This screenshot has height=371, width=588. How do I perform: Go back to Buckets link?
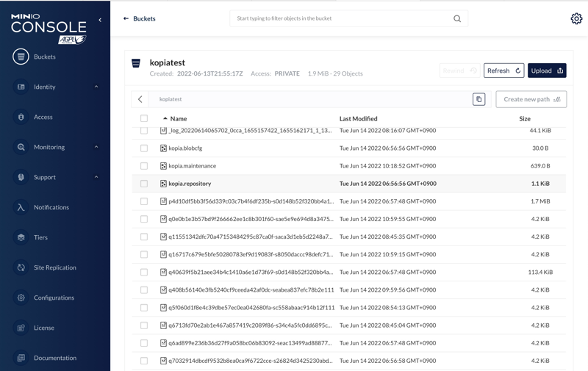[139, 18]
